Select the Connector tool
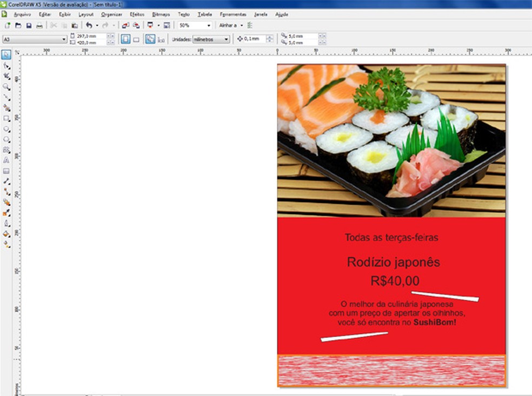 point(6,192)
